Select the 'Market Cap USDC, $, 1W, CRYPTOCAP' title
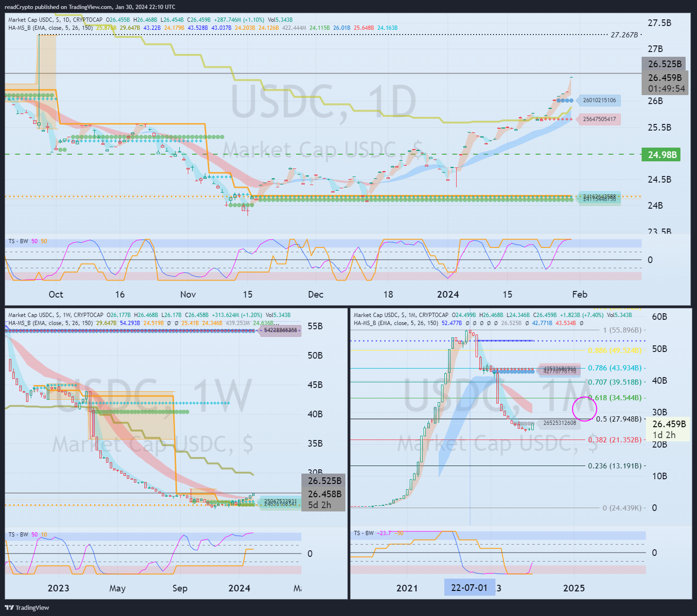Screen dimensions: 697x616 click(x=56, y=315)
